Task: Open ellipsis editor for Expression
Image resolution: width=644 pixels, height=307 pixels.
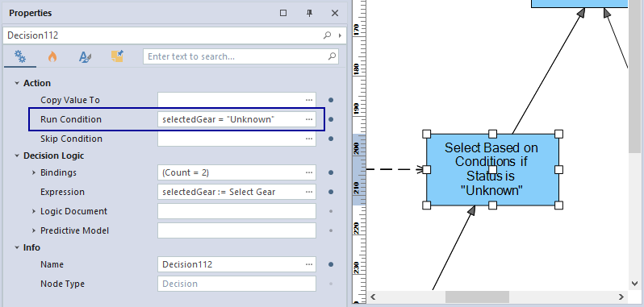Action: coord(309,192)
